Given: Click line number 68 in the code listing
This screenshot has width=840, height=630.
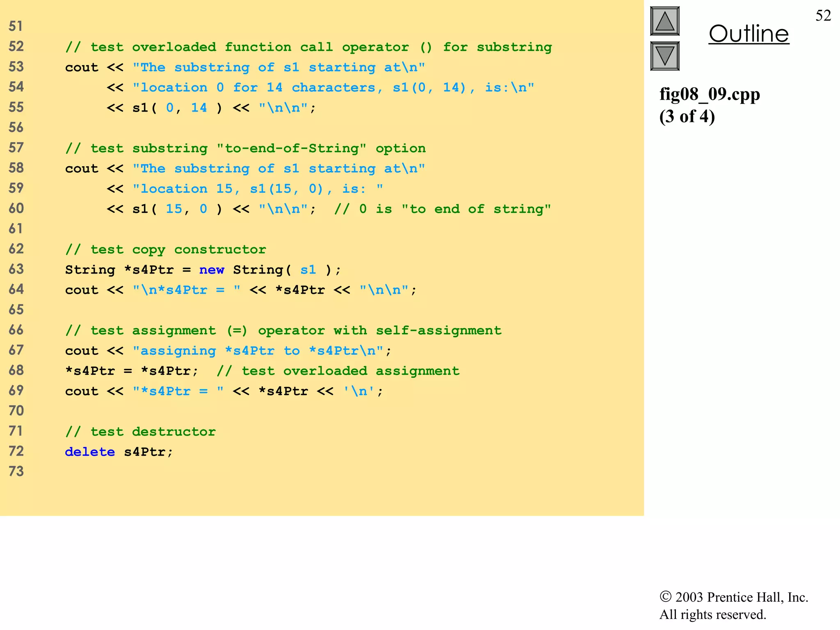Looking at the screenshot, I should click(x=16, y=370).
